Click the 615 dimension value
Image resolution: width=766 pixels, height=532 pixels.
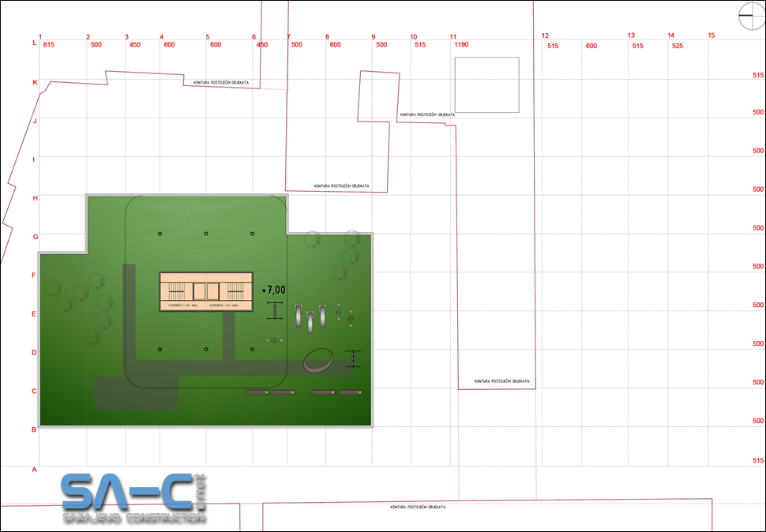click(x=49, y=44)
